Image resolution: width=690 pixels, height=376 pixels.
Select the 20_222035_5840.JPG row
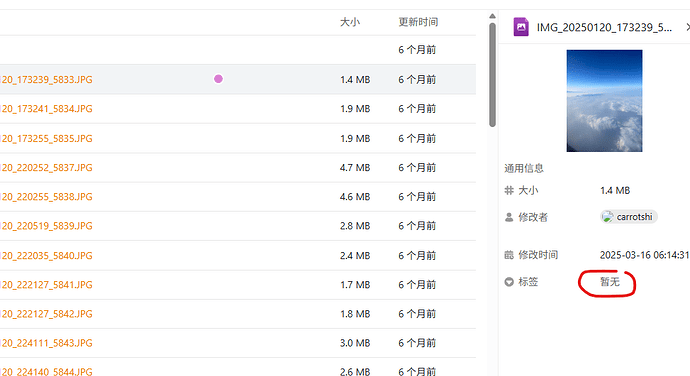[x=238, y=255]
